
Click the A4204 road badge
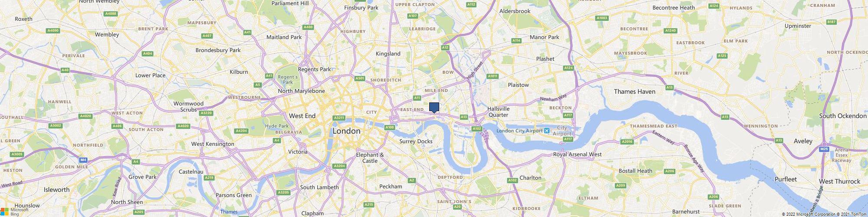[x=240, y=131]
